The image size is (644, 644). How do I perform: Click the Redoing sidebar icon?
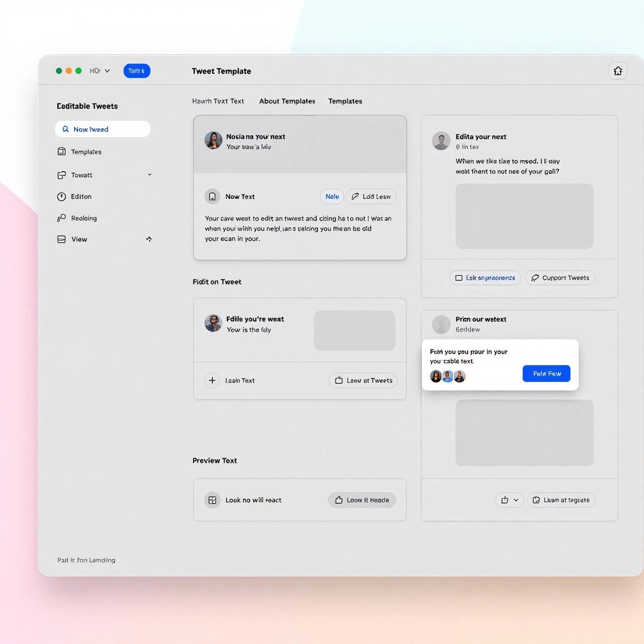coord(62,218)
